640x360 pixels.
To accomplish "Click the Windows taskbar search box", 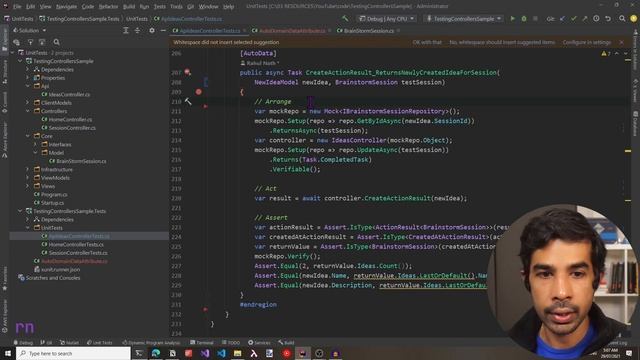I will coord(73,353).
